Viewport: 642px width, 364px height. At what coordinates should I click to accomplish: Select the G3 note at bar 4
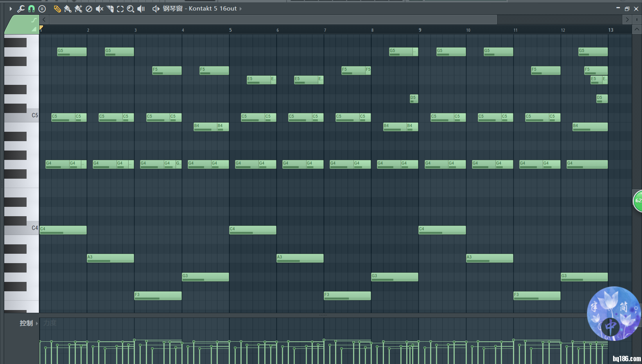(x=205, y=277)
